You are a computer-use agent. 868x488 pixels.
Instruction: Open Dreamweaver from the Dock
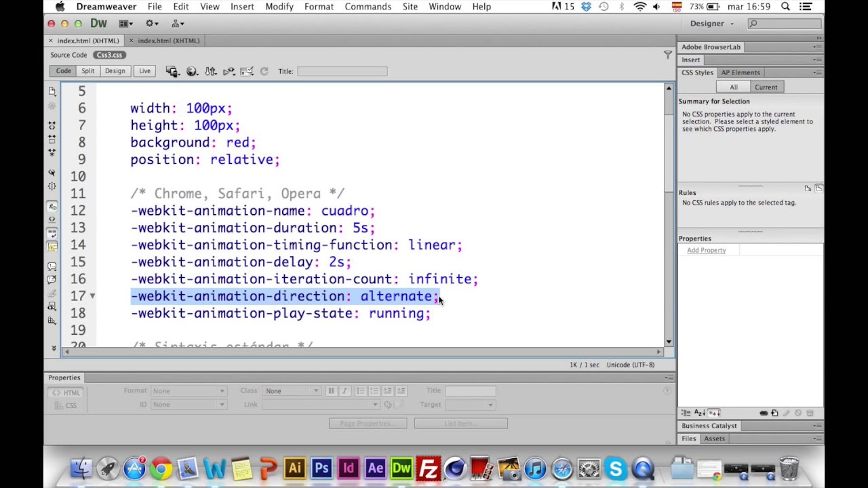click(401, 468)
